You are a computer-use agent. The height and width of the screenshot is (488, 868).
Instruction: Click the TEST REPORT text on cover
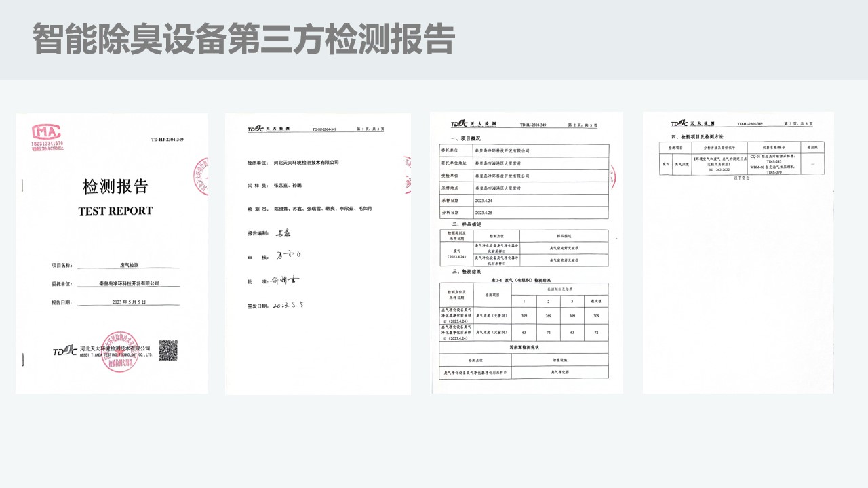tap(115, 211)
